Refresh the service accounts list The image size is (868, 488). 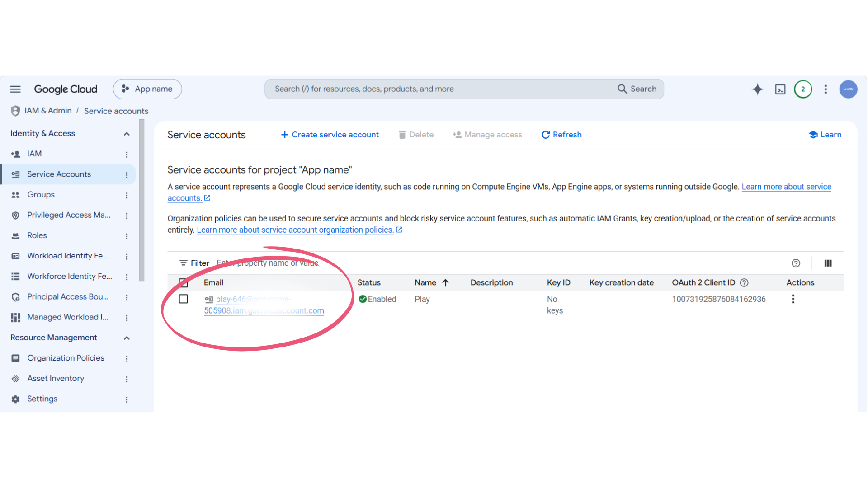[x=561, y=135]
